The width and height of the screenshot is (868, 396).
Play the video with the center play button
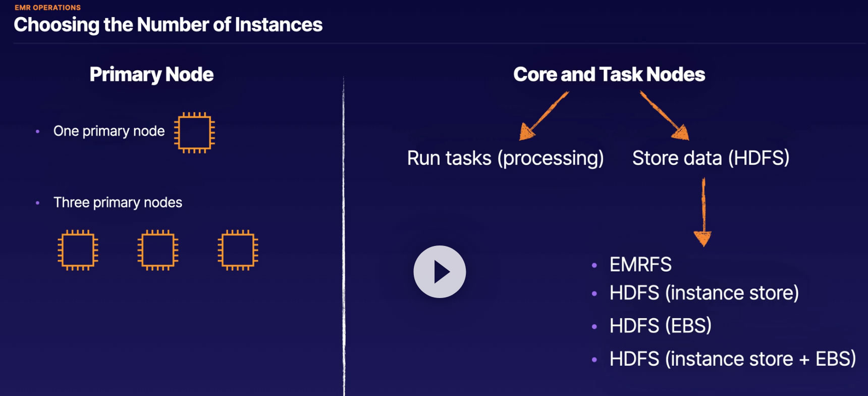440,272
